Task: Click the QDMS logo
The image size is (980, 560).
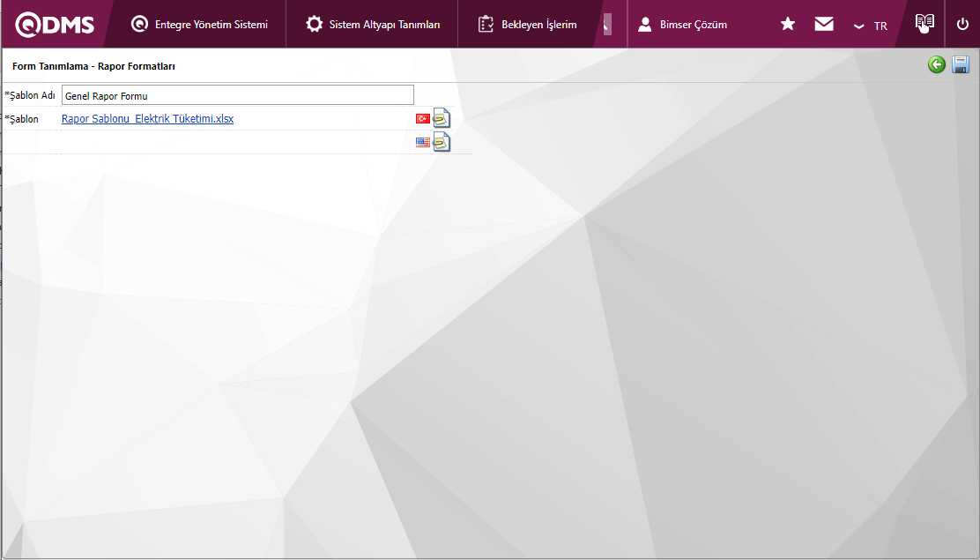Action: point(55,25)
